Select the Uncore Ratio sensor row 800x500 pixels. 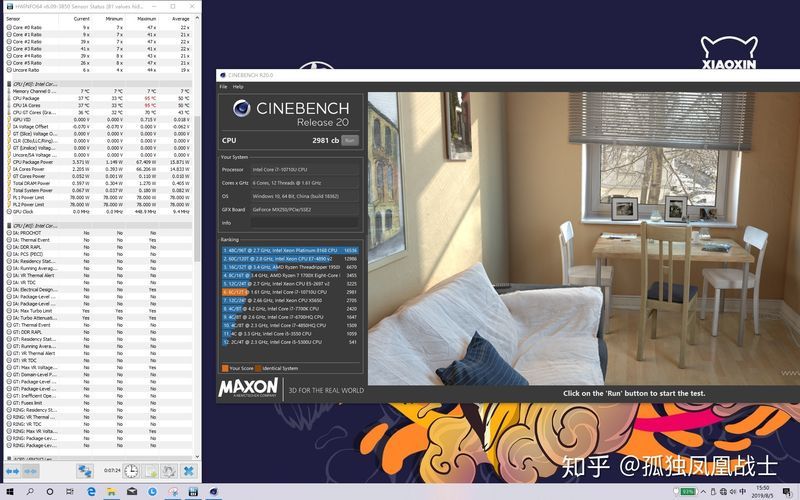coord(98,70)
